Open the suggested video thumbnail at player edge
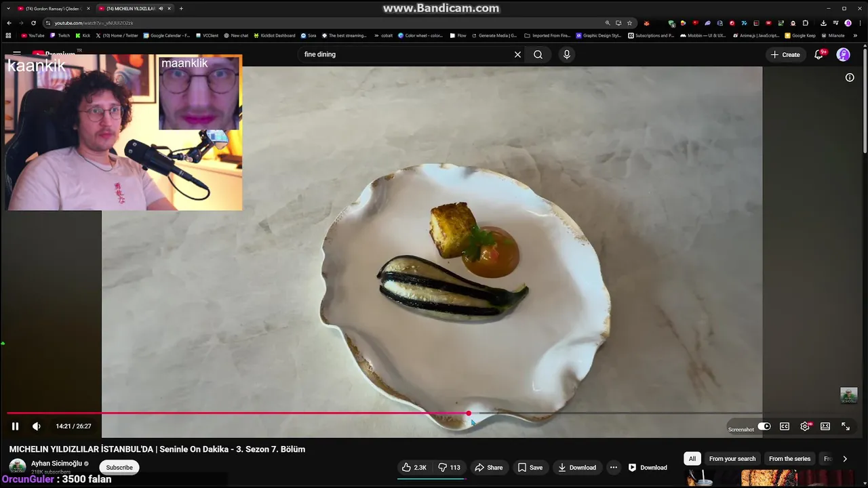Viewport: 868px width, 488px height. [x=849, y=395]
